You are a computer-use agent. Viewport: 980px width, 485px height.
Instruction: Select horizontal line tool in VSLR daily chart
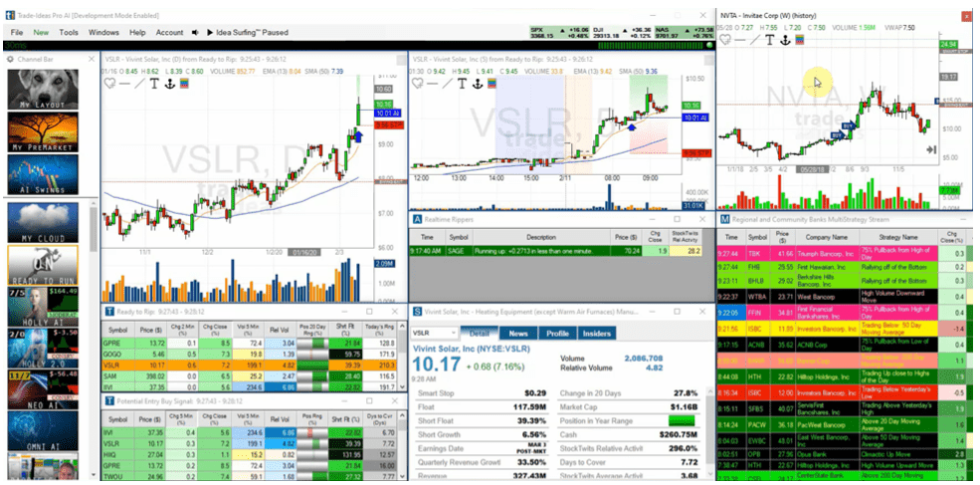click(x=124, y=84)
